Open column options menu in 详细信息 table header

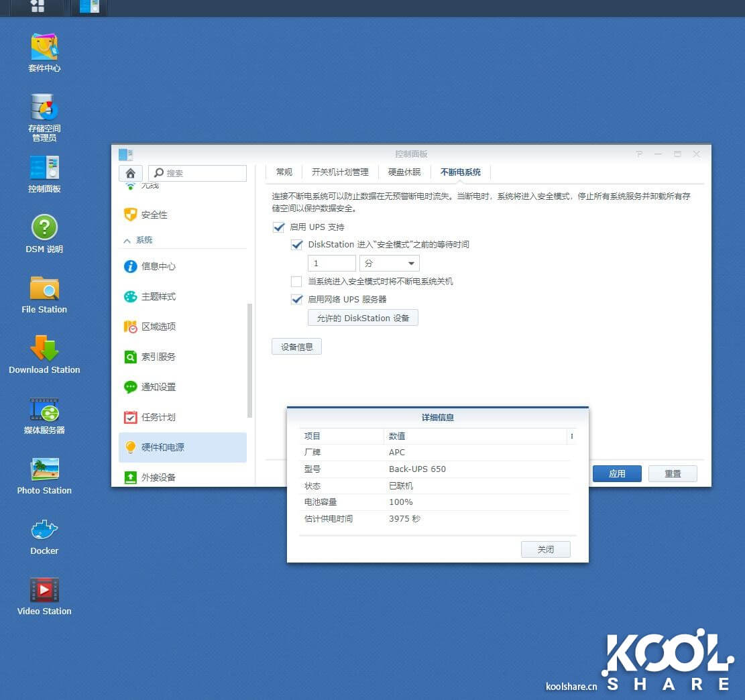tap(572, 436)
